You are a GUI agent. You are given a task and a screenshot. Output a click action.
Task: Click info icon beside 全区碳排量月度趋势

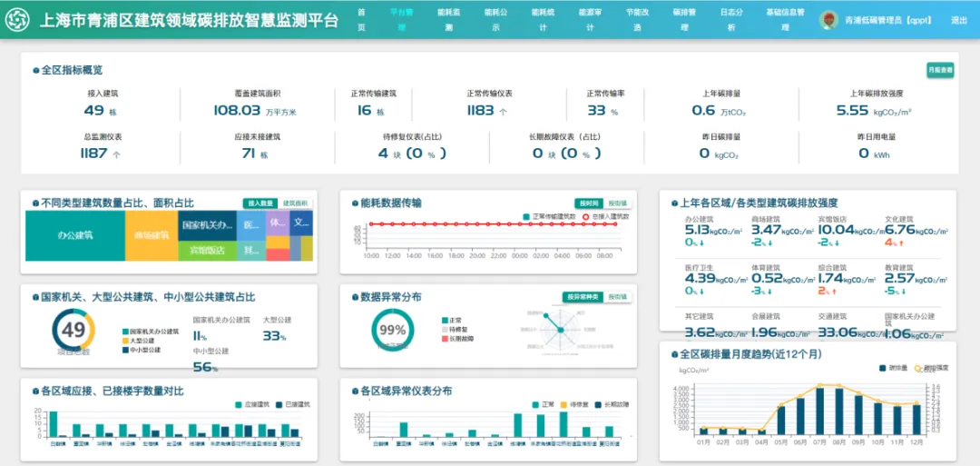tap(672, 354)
